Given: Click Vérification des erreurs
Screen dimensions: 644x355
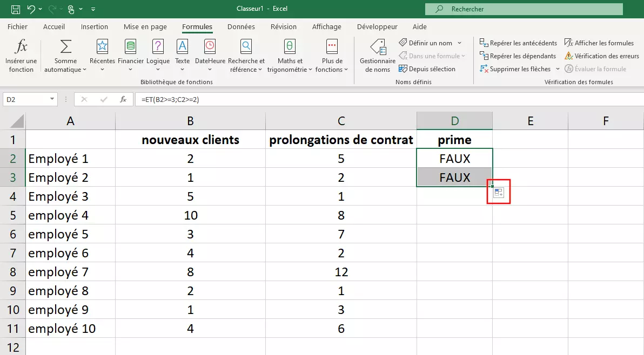Looking at the screenshot, I should (x=602, y=56).
